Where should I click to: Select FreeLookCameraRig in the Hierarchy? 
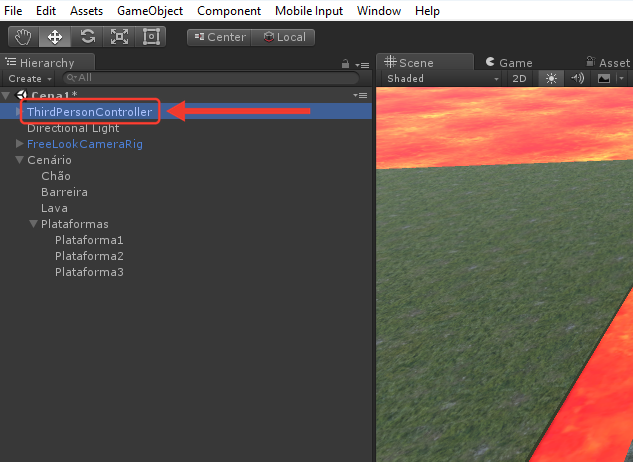click(x=85, y=144)
